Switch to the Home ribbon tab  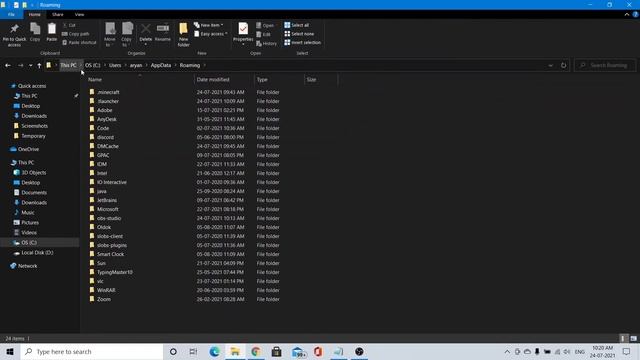(35, 14)
